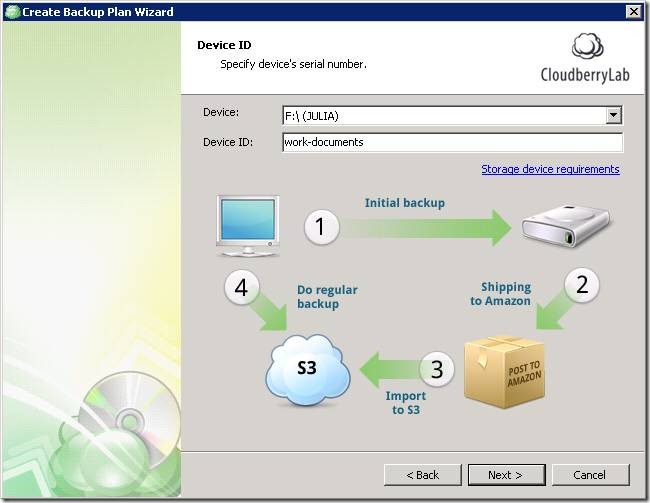Click the wizard title bar app icon
This screenshot has height=503, width=650.
(12, 12)
